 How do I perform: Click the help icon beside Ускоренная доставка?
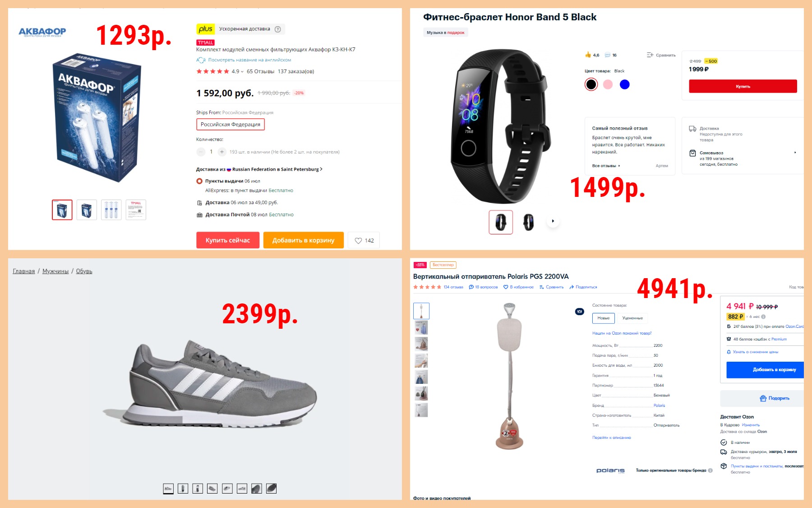(x=278, y=29)
